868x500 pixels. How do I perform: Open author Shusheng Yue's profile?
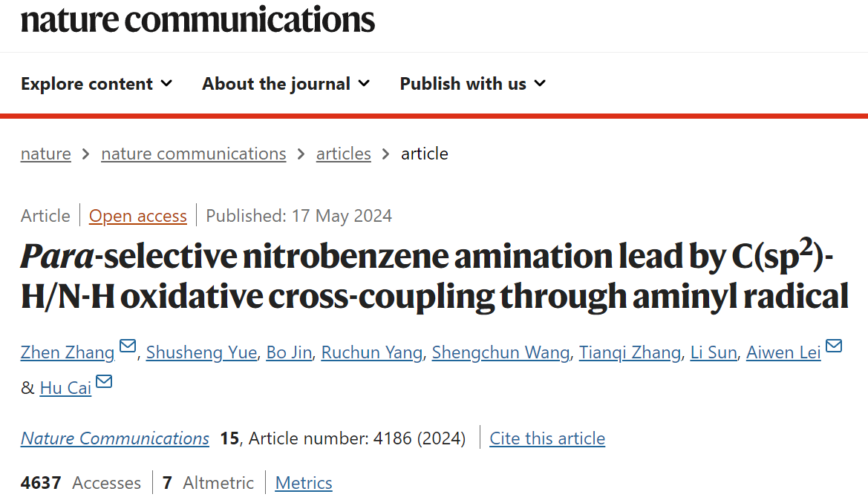[201, 352]
